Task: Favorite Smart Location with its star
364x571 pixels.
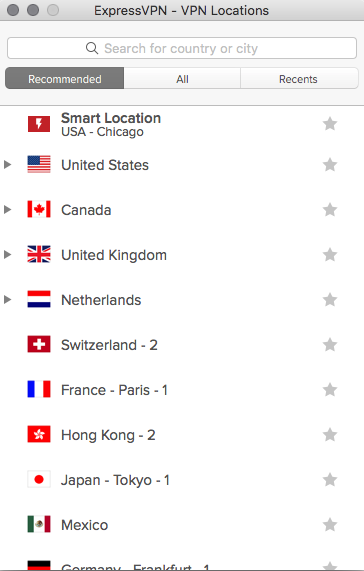Action: pos(330,124)
